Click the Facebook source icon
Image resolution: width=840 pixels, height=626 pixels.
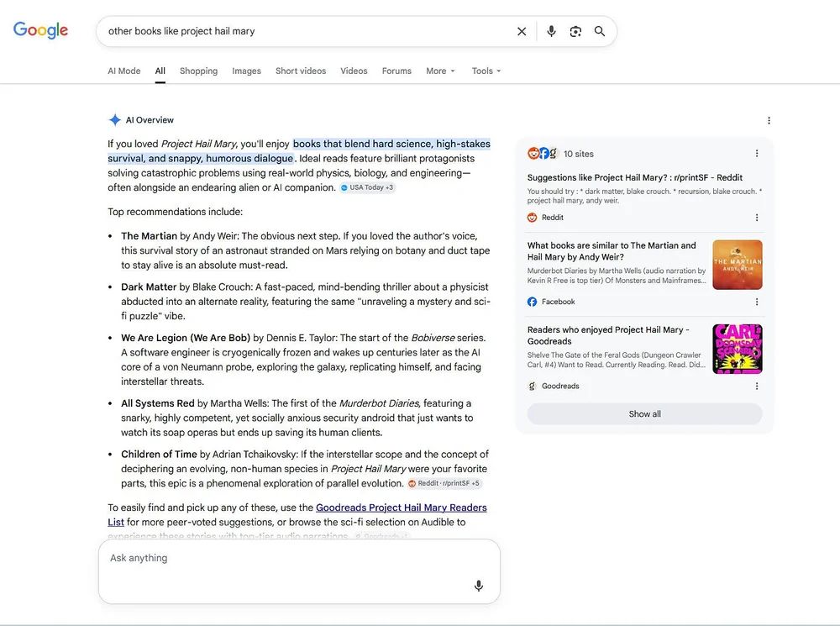pos(532,302)
